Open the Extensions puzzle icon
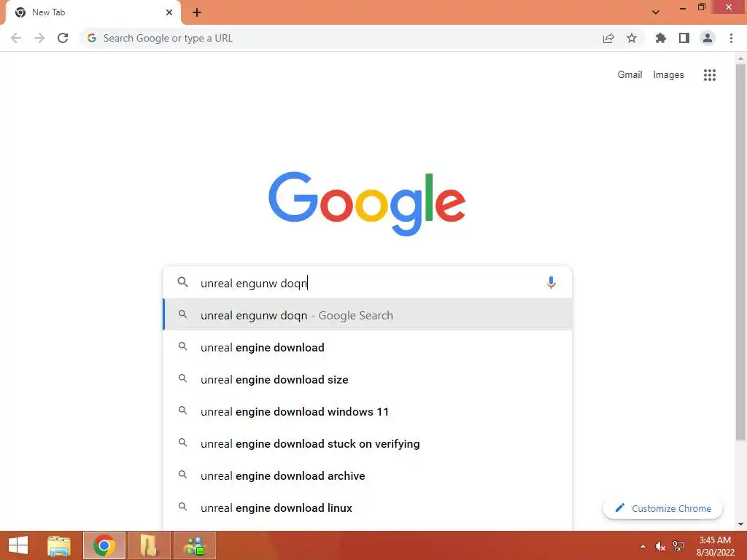This screenshot has width=747, height=560. click(661, 38)
